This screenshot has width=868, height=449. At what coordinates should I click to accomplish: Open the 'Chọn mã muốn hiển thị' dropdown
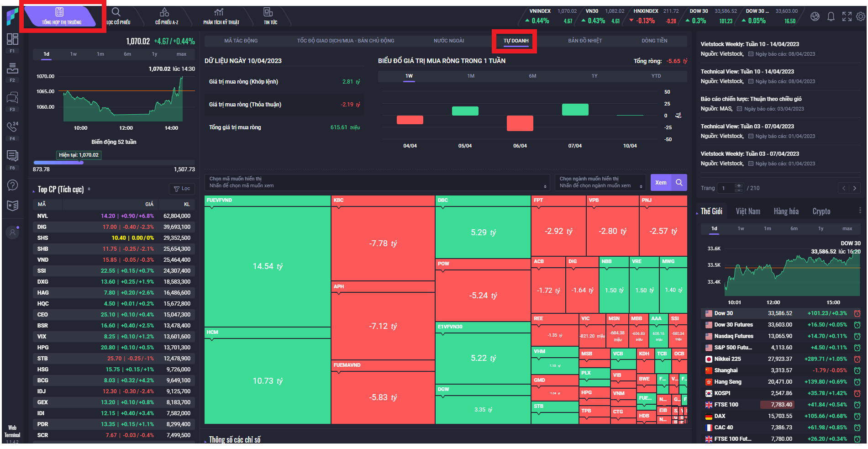coord(377,182)
